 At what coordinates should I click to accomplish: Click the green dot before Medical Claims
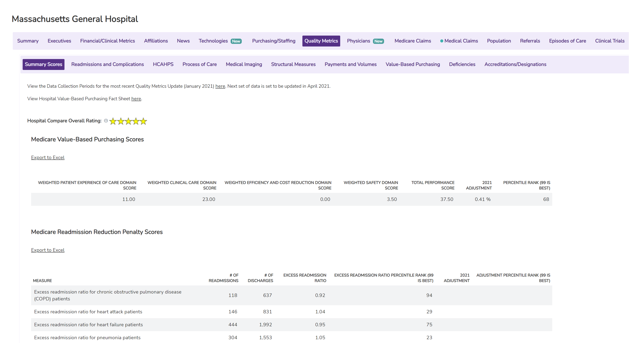coord(441,41)
